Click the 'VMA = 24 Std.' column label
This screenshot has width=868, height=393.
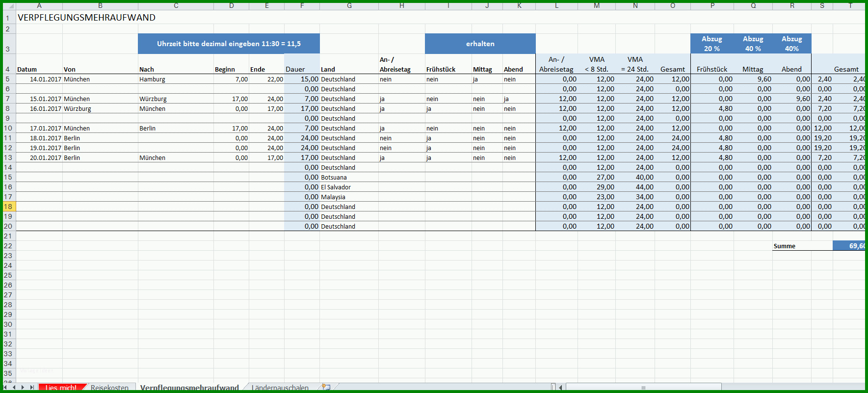coord(635,64)
